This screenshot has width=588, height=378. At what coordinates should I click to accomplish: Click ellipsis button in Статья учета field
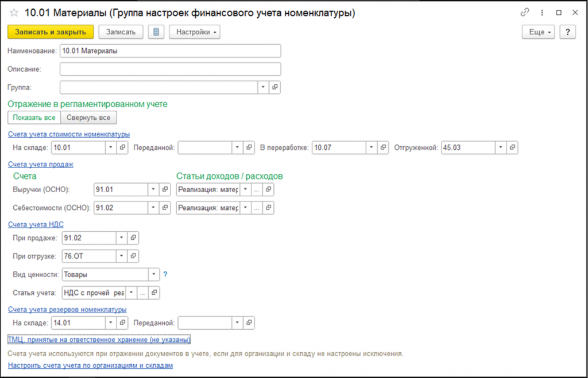coord(142,293)
